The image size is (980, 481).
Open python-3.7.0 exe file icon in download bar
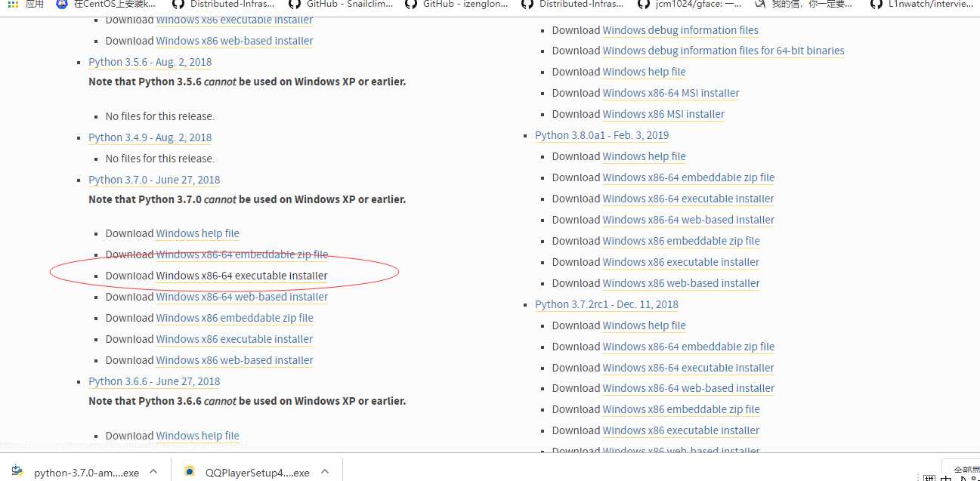point(17,471)
